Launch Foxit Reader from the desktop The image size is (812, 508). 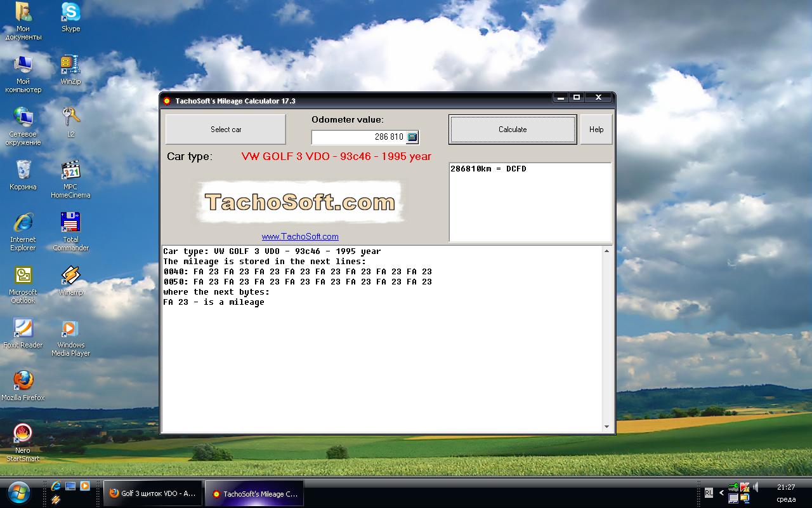click(23, 333)
